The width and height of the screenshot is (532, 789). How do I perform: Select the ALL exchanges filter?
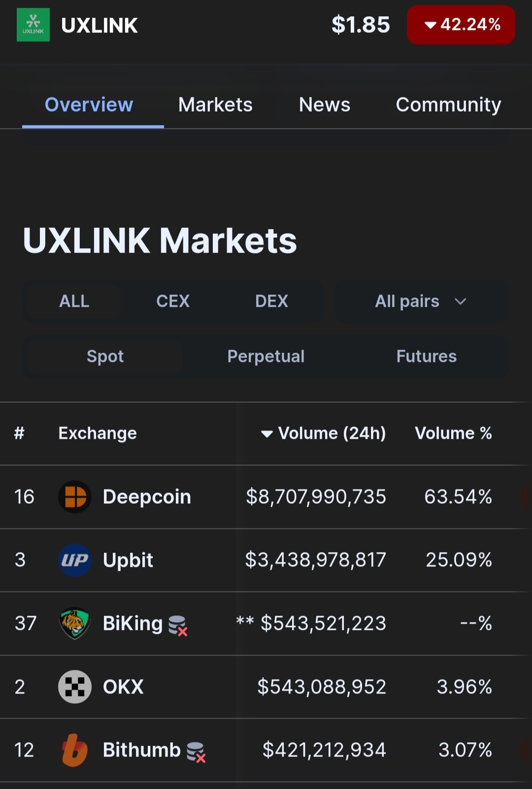[74, 301]
